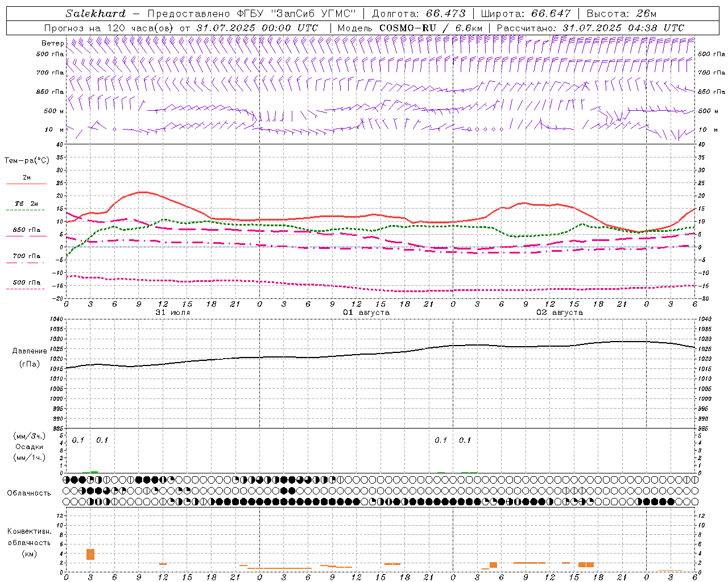This screenshot has height=582, width=728.
Task: Select the model name COSMO-RU / 6.6км
Action: coord(431,28)
